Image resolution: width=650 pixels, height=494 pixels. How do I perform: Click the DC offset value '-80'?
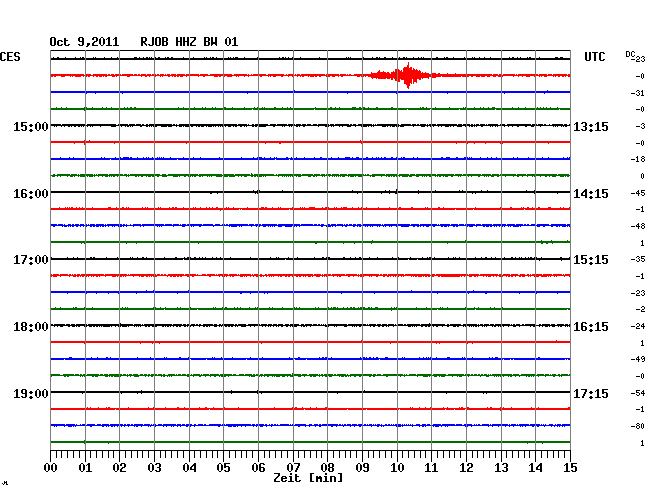pyautogui.click(x=639, y=426)
